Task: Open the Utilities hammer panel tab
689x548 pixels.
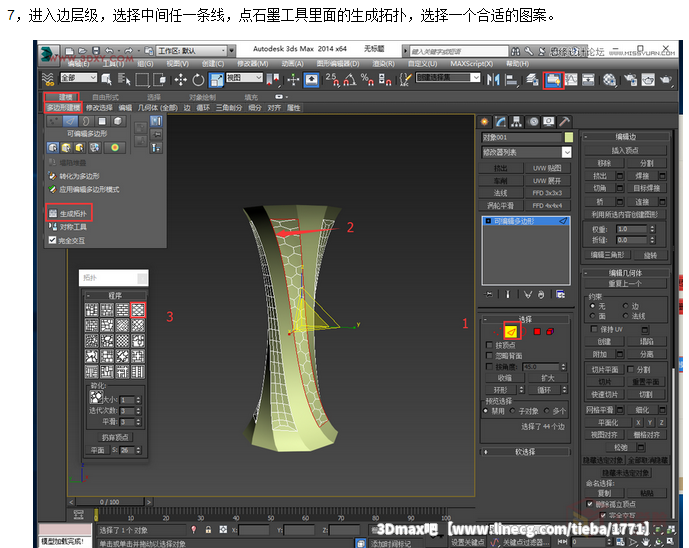Action: 565,122
